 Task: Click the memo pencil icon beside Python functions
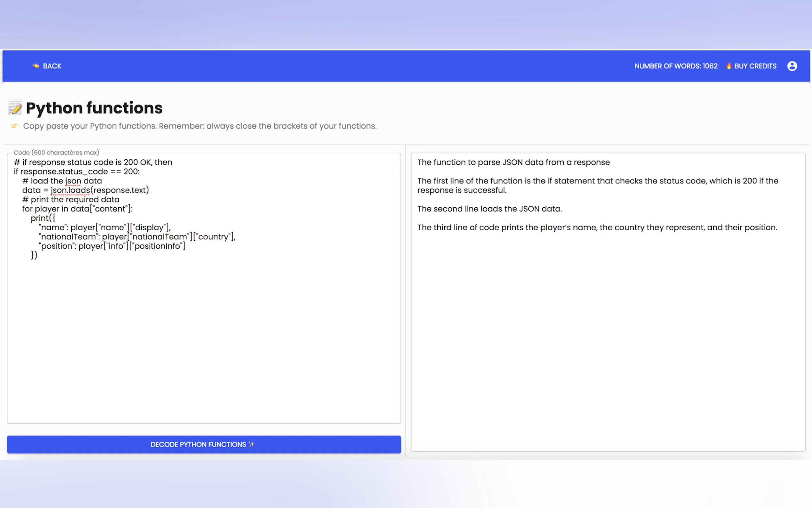point(15,107)
